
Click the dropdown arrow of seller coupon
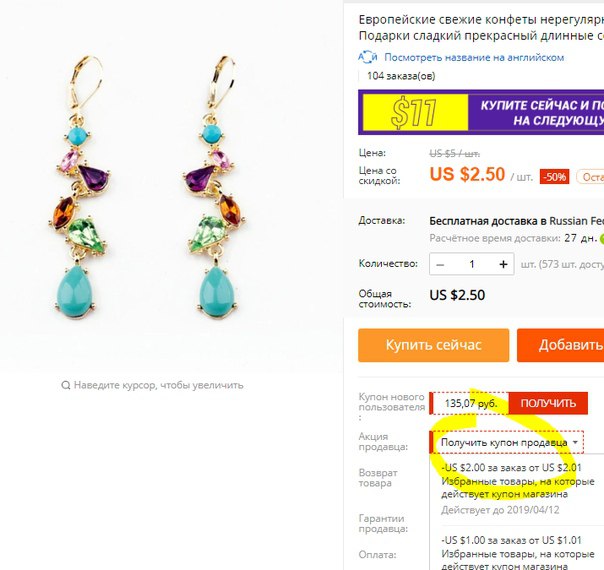click(x=575, y=442)
